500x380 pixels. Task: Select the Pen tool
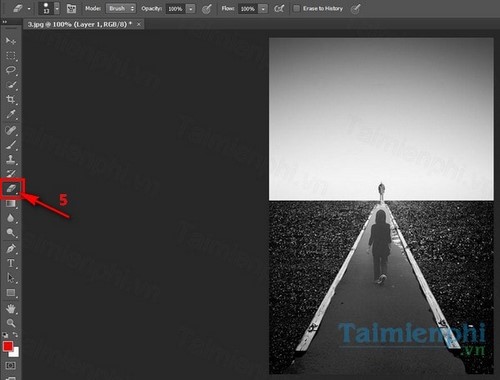click(11, 249)
